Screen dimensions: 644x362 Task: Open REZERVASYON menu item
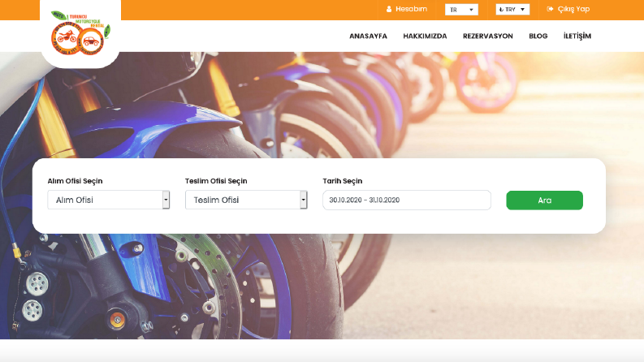(x=487, y=36)
